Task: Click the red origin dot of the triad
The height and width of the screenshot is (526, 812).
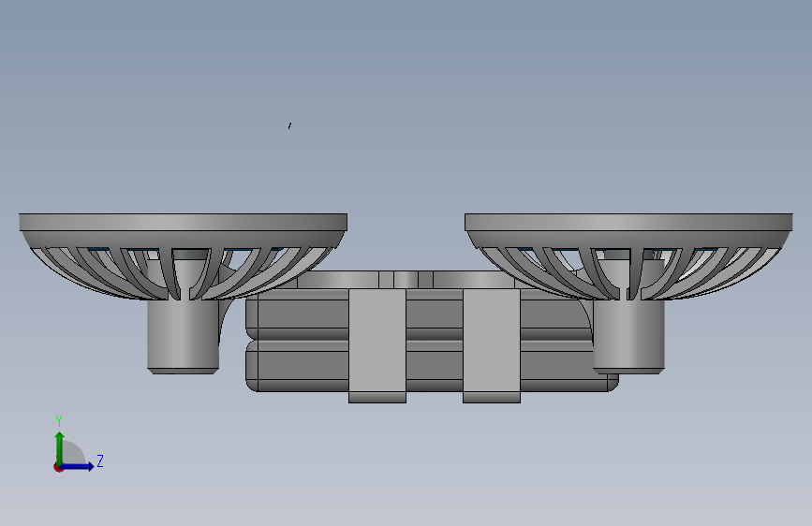Action: 58,467
